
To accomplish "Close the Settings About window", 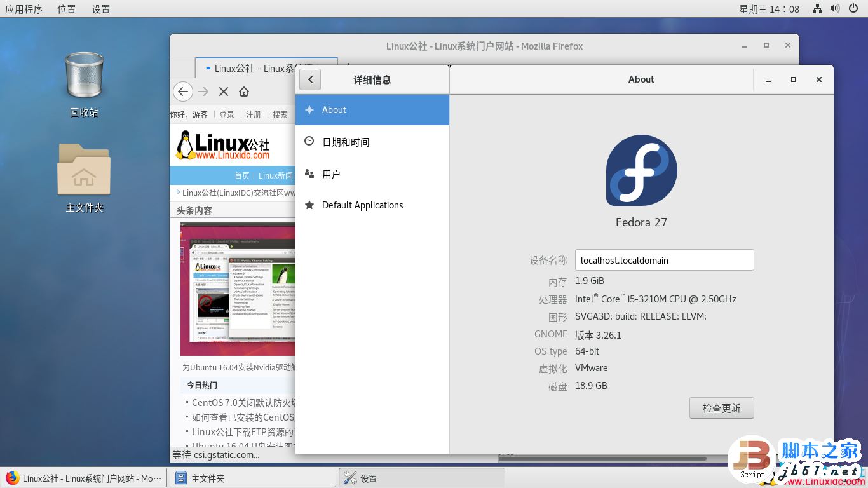I will 819,79.
